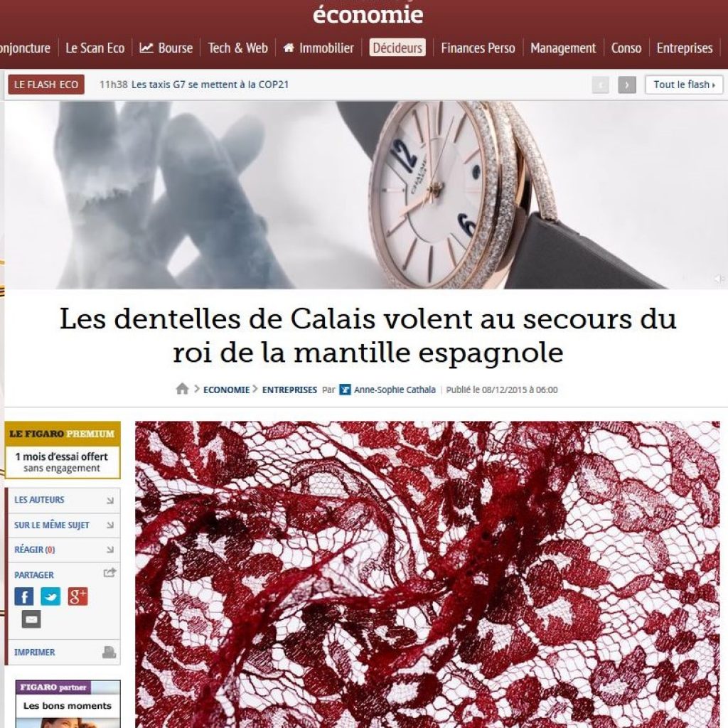Show next flash eco headline arrow
This screenshot has width=728, height=728.
(627, 85)
